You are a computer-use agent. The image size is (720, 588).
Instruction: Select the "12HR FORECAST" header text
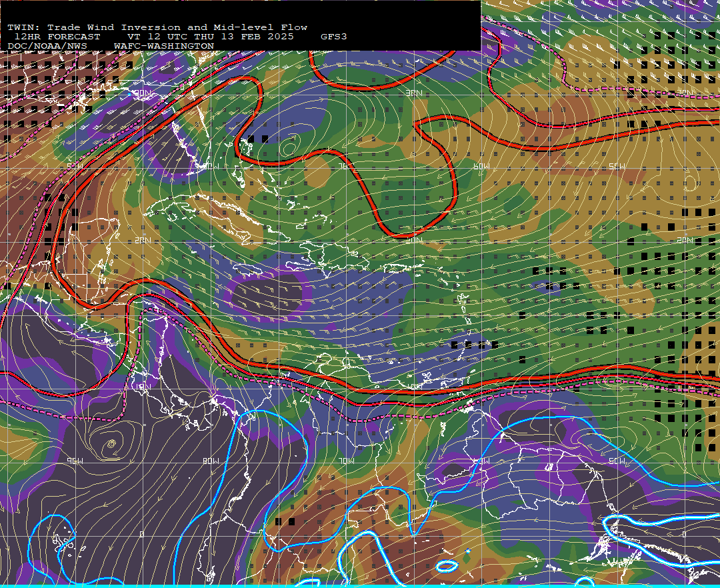57,37
